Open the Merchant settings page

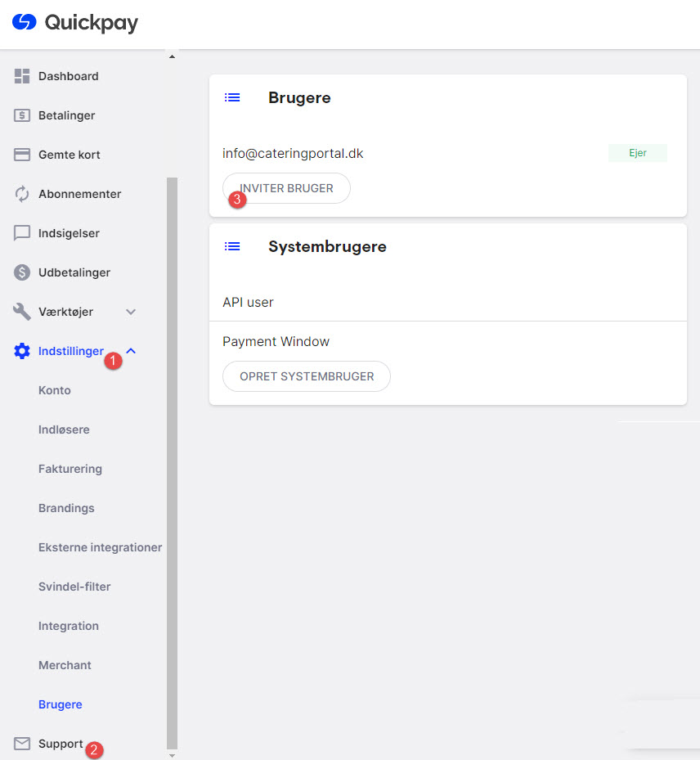[x=65, y=665]
